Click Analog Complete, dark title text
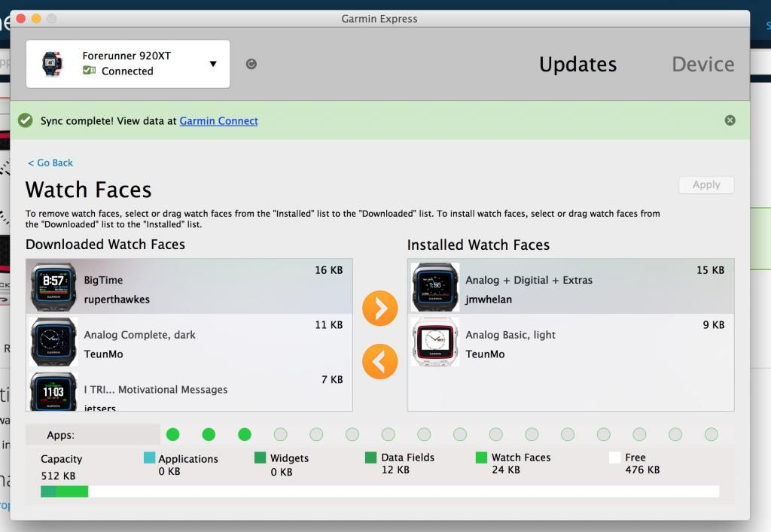Screen dimensions: 771x532 (x=139, y=335)
